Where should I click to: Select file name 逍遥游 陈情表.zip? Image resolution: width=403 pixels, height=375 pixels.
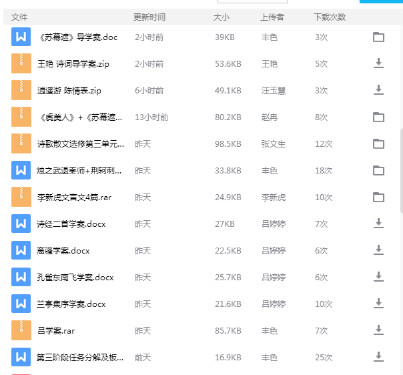coord(69,90)
